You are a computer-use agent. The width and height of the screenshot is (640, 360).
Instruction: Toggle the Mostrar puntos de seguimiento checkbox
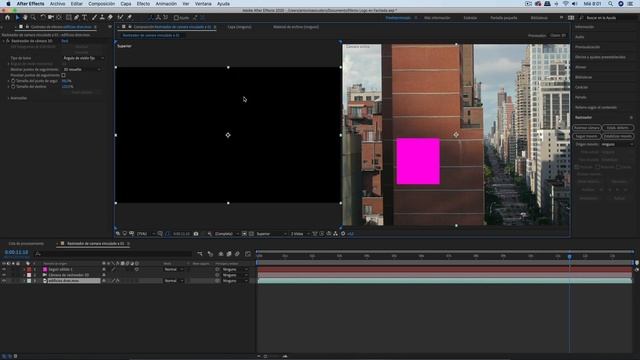coord(63,75)
